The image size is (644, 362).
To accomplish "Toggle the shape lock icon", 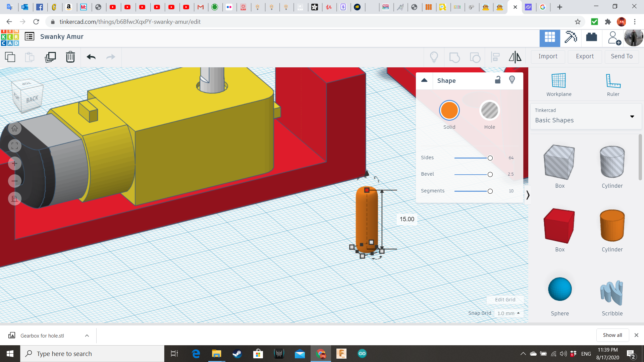I will click(498, 80).
